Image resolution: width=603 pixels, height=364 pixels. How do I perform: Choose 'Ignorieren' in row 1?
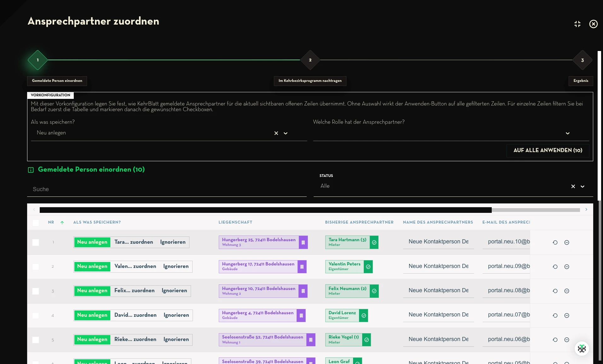click(x=173, y=242)
